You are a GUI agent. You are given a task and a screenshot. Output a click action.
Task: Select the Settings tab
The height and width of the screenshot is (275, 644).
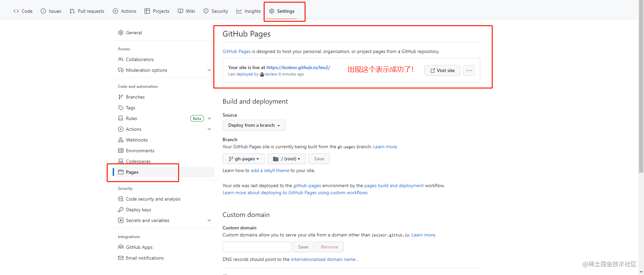click(282, 11)
